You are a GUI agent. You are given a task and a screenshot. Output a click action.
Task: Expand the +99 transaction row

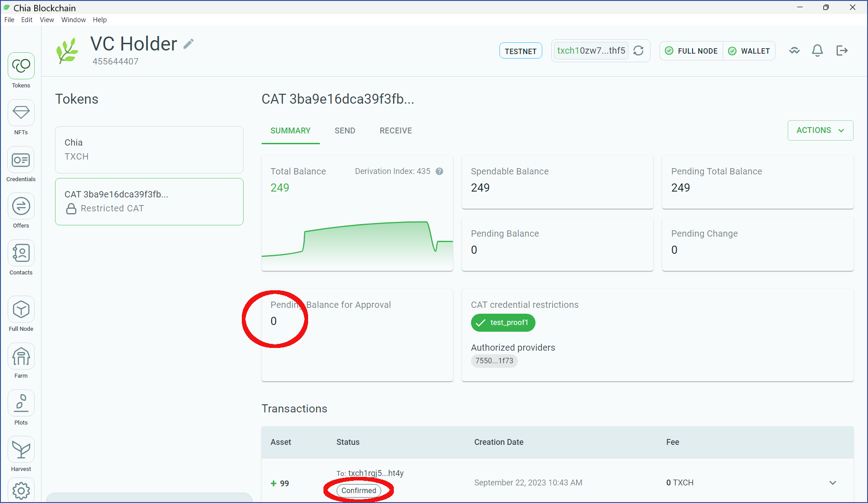(x=833, y=483)
